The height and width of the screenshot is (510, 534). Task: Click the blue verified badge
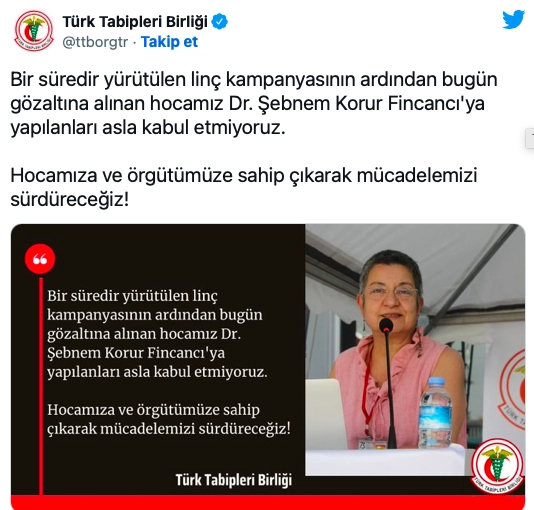(220, 22)
